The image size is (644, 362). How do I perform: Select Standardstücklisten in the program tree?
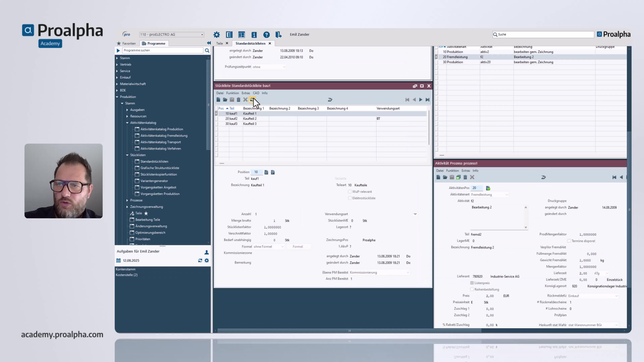pyautogui.click(x=154, y=161)
